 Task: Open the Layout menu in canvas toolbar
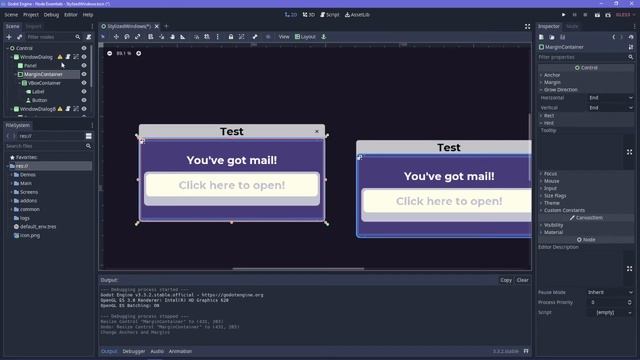tap(305, 37)
